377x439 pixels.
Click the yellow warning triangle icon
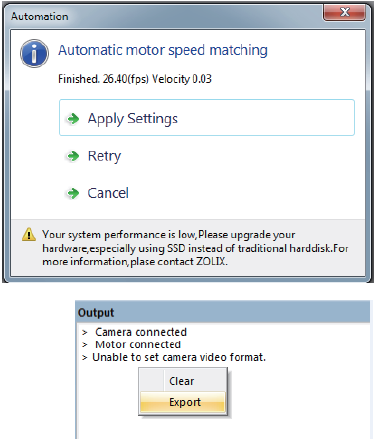point(29,234)
